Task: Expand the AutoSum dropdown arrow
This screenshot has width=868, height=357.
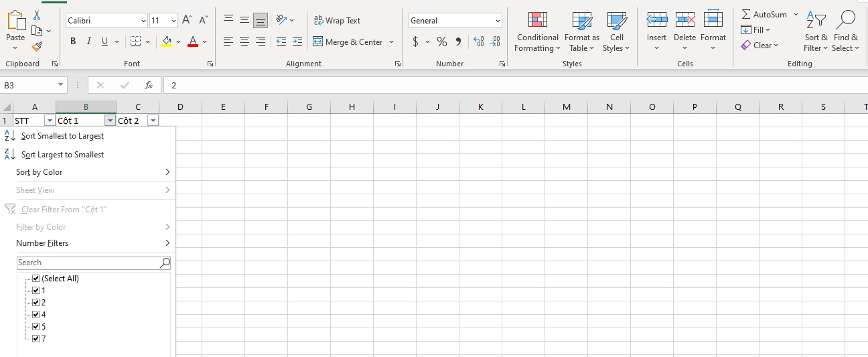Action: 796,14
